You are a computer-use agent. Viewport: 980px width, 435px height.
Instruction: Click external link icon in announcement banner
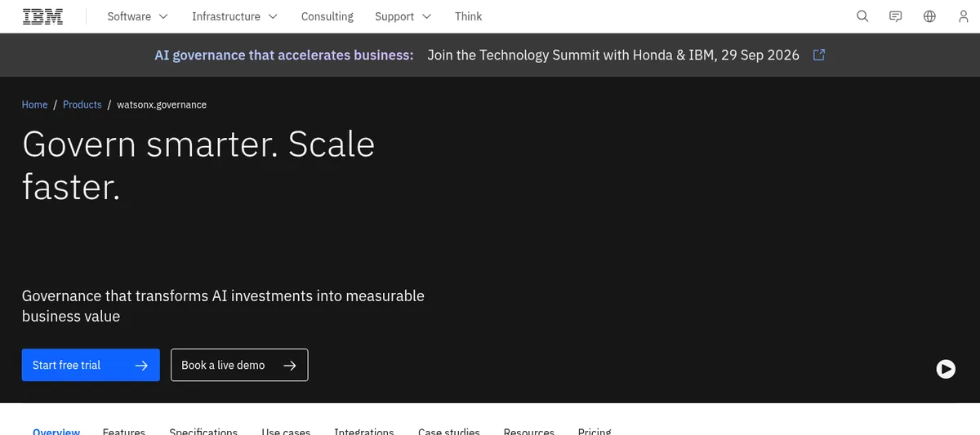[x=819, y=55]
